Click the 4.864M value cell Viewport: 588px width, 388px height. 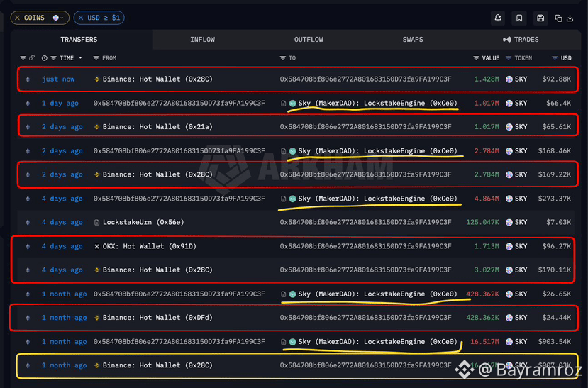(x=487, y=199)
